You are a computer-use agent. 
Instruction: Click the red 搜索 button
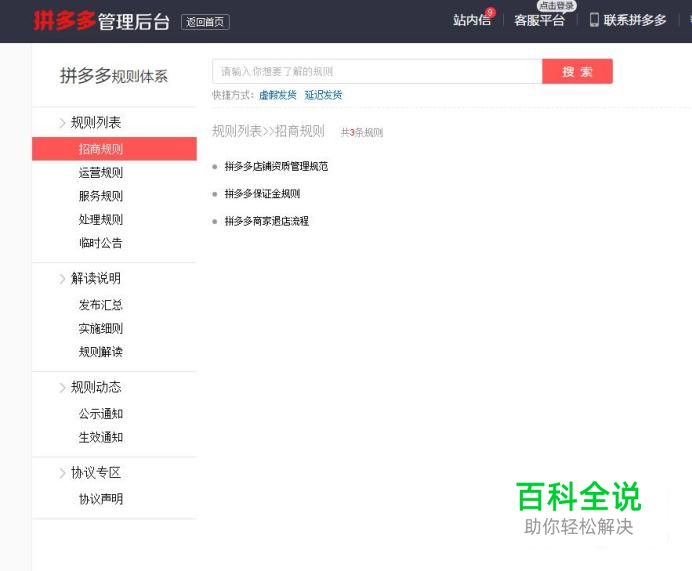click(577, 71)
